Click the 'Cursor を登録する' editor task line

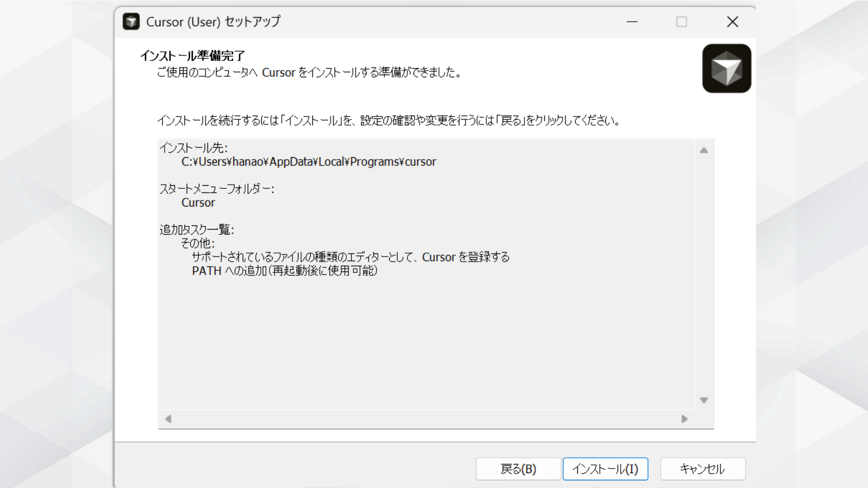point(351,257)
